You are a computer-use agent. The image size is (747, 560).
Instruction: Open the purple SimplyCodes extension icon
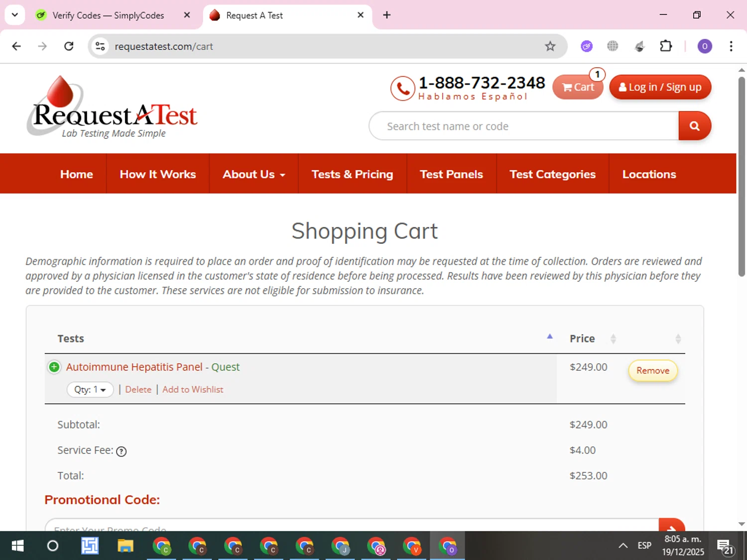(587, 46)
